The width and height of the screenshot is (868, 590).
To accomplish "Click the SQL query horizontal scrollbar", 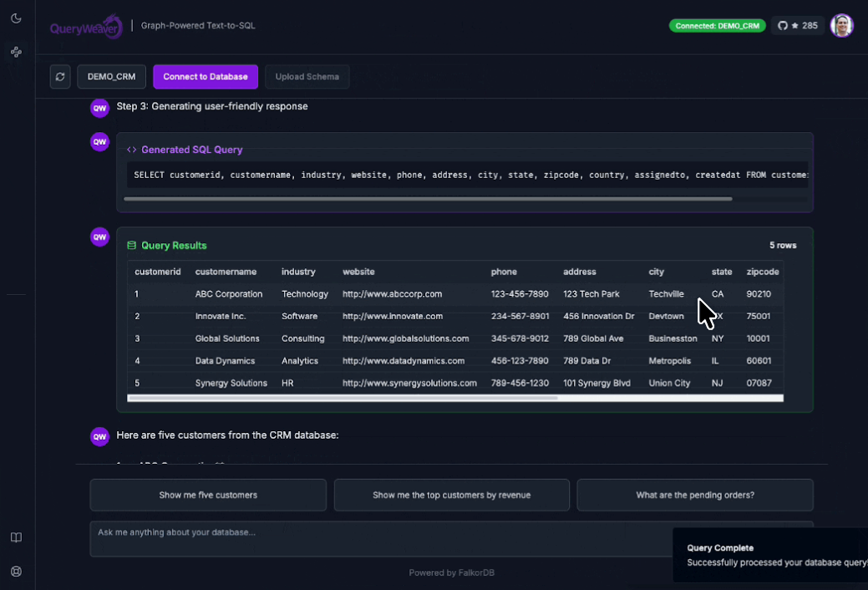I will (x=428, y=199).
